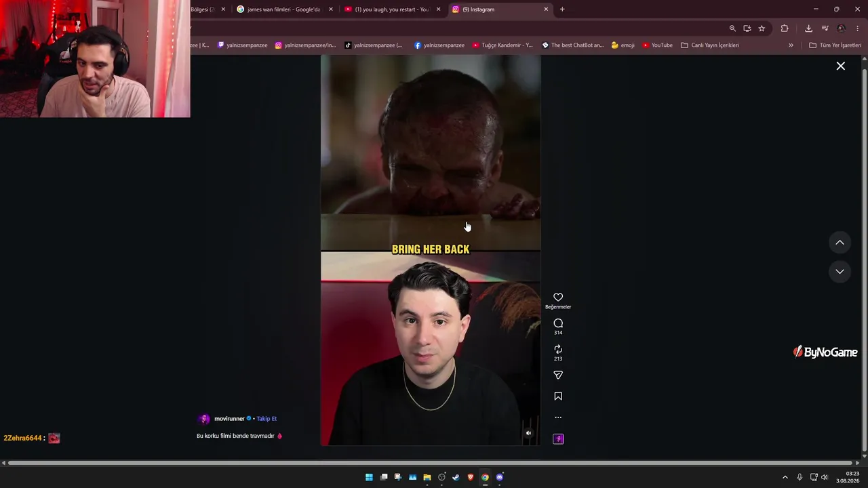Open File Explorer from the taskbar
This screenshot has height=488, width=868.
pos(427,477)
